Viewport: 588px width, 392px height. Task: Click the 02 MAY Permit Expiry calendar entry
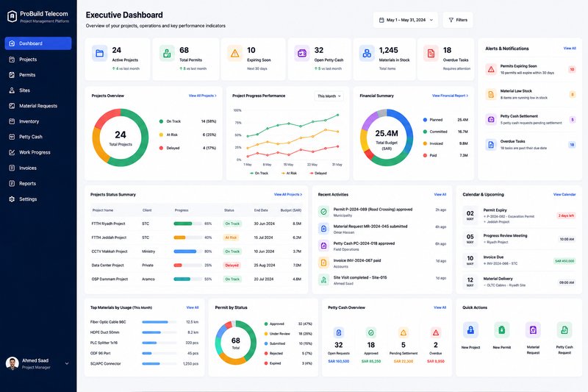[x=519, y=215]
